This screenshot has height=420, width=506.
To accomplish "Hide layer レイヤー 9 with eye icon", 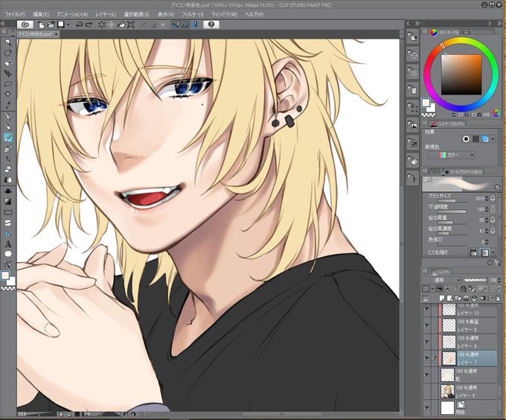I will click(426, 342).
